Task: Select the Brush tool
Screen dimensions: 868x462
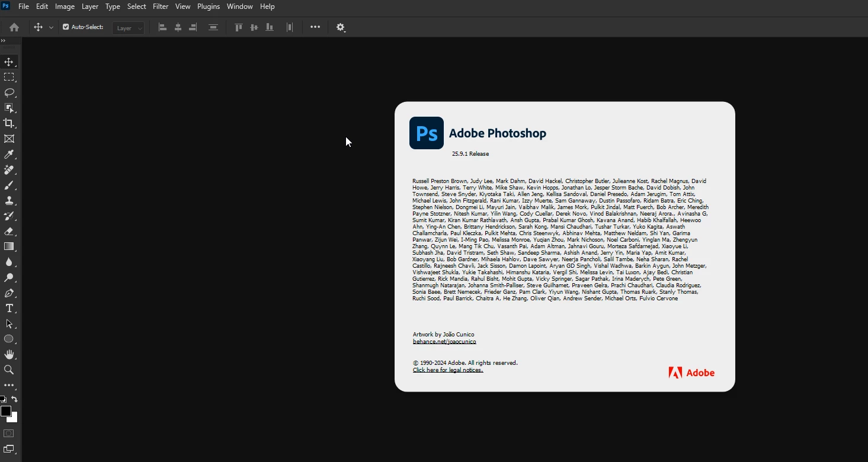Action: [x=9, y=185]
